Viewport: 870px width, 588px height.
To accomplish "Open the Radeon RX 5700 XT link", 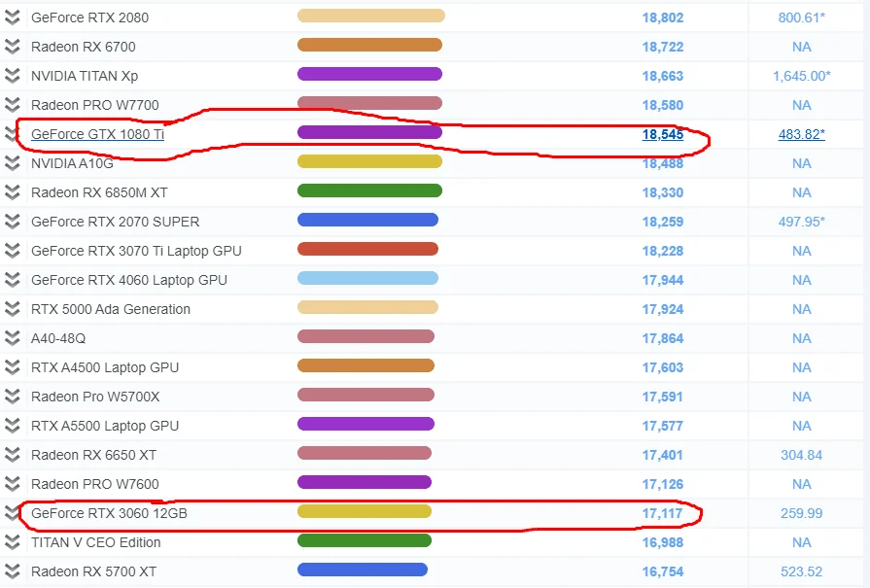I will click(93, 571).
